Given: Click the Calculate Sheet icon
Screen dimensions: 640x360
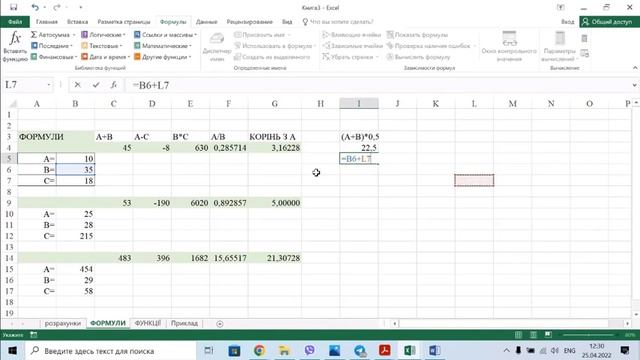Looking at the screenshot, I should pyautogui.click(x=584, y=53).
